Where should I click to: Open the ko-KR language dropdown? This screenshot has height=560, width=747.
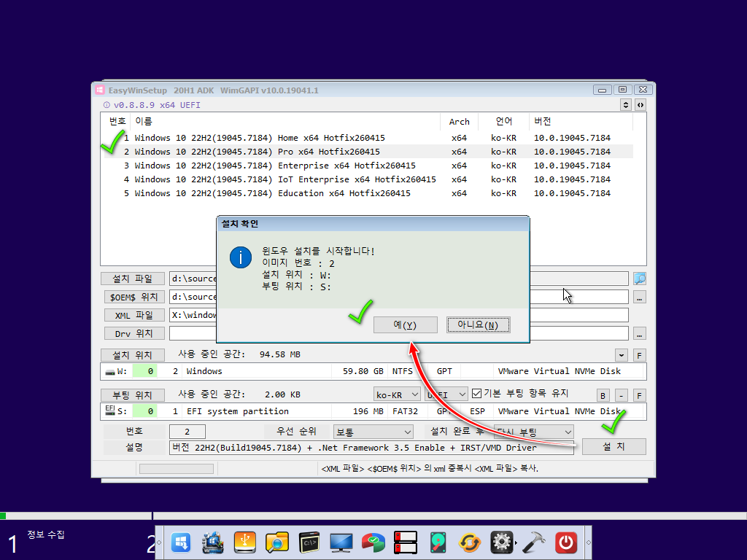click(x=397, y=394)
